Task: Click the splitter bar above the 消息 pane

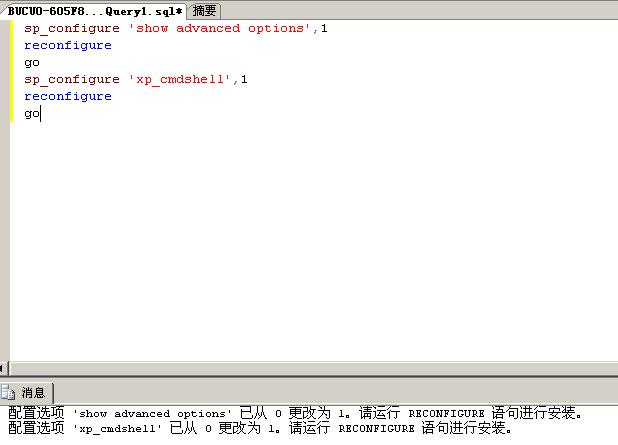Action: (309, 377)
